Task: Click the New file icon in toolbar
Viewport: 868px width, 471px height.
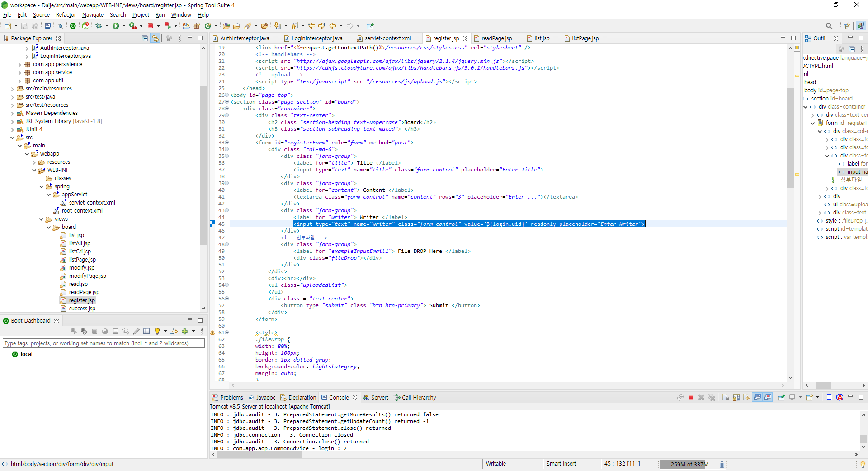Action: point(8,26)
